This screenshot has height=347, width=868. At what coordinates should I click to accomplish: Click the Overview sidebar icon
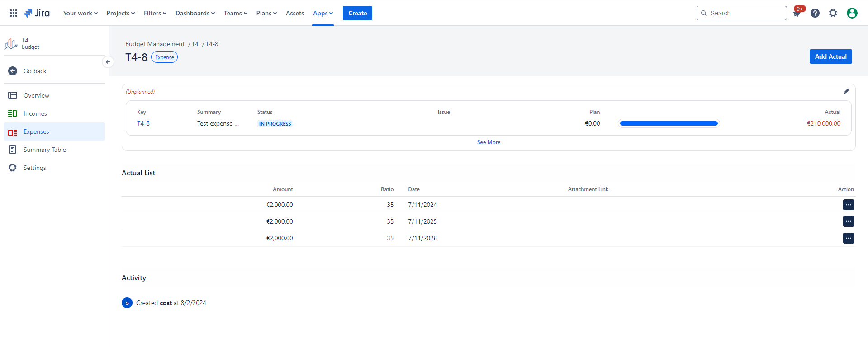[13, 95]
